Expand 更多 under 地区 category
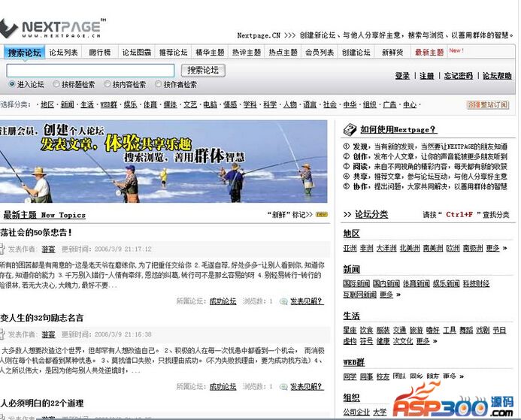The width and height of the screenshot is (521, 420). [x=492, y=248]
